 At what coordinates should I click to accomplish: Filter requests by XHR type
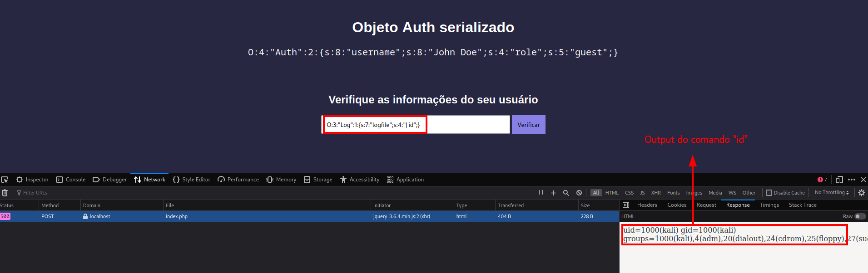(656, 193)
